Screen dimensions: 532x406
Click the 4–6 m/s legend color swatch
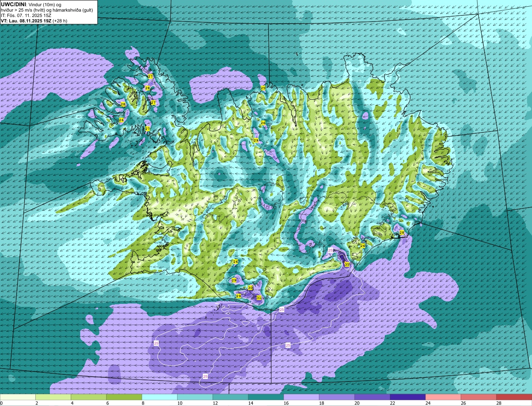click(89, 397)
